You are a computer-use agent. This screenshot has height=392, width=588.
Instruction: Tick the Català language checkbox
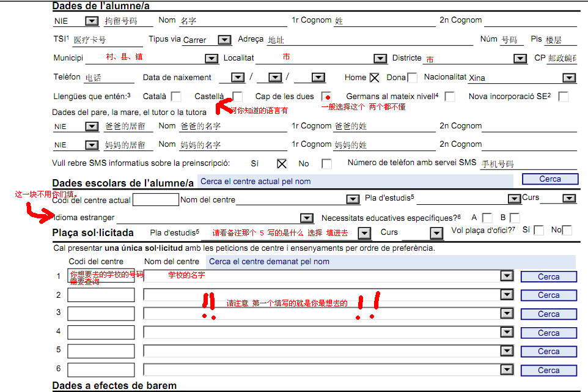[x=175, y=96]
